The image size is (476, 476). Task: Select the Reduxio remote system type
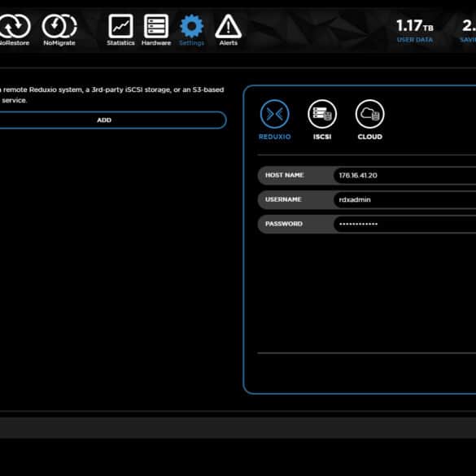[x=275, y=120]
